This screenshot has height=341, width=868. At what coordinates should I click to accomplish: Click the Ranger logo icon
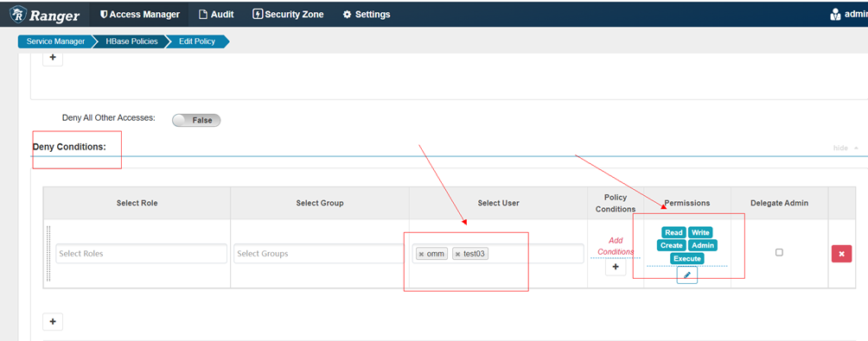[x=17, y=15]
